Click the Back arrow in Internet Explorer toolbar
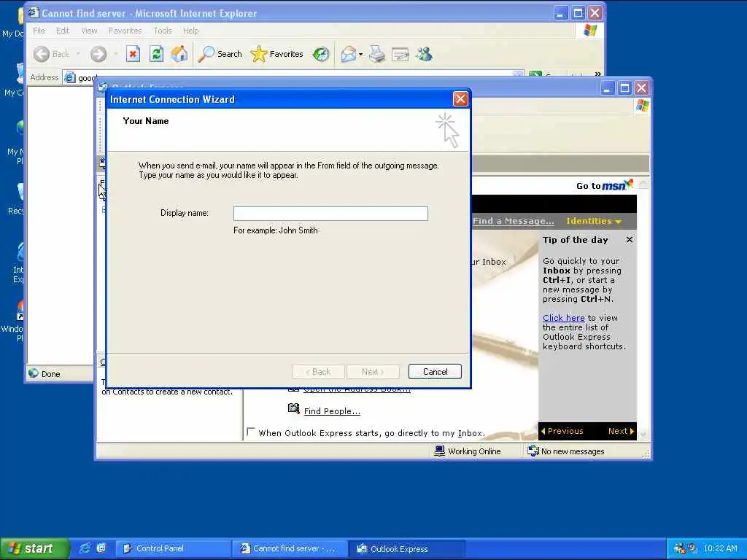Screen dimensions: 747x560 (42, 54)
